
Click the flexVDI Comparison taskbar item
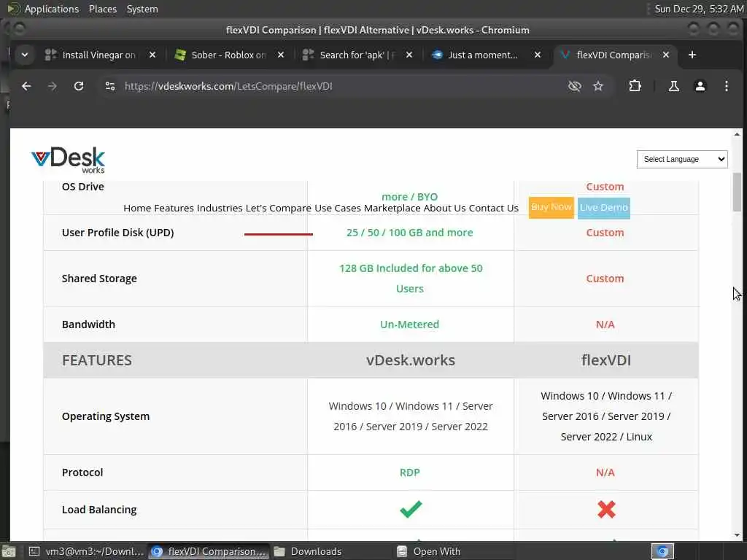pyautogui.click(x=208, y=551)
